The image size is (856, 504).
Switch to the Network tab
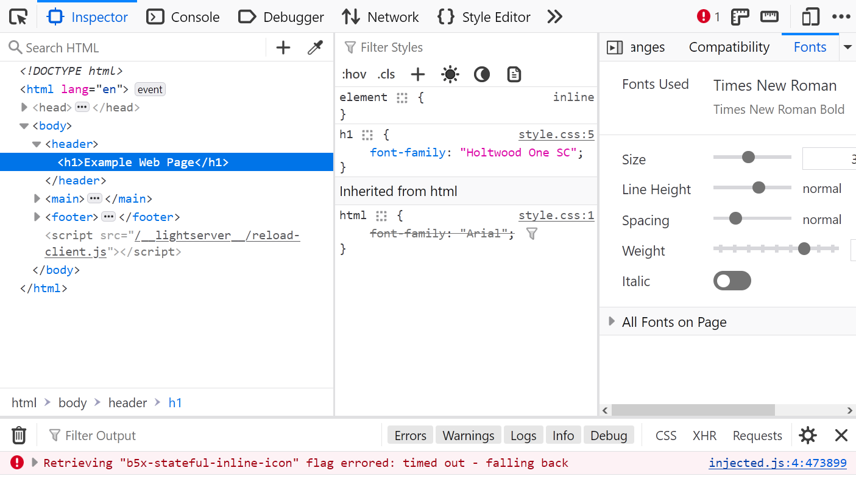pos(380,17)
